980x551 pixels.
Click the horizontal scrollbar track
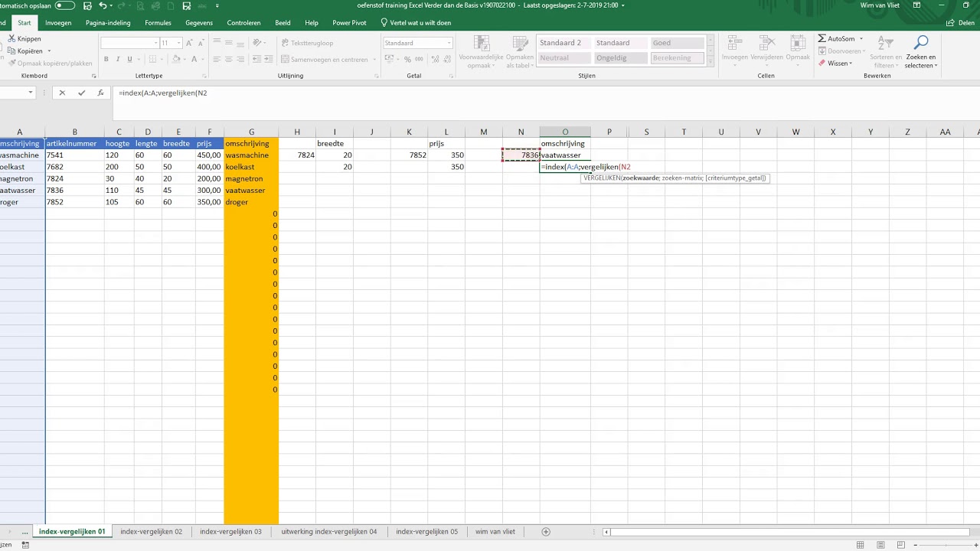(789, 531)
